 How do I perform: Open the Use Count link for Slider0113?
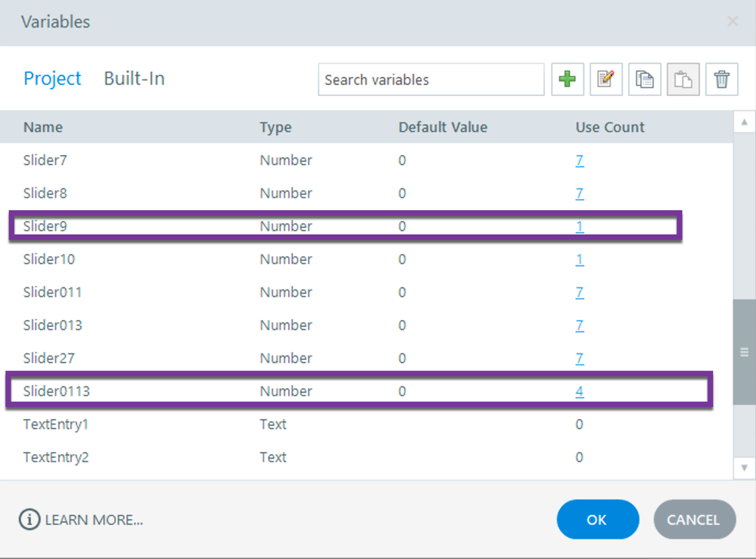(x=579, y=391)
